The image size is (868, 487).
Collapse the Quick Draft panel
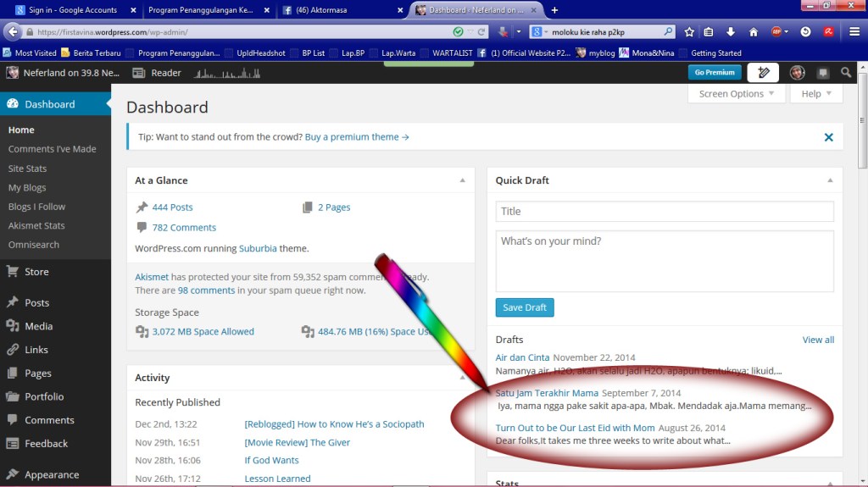pyautogui.click(x=830, y=180)
